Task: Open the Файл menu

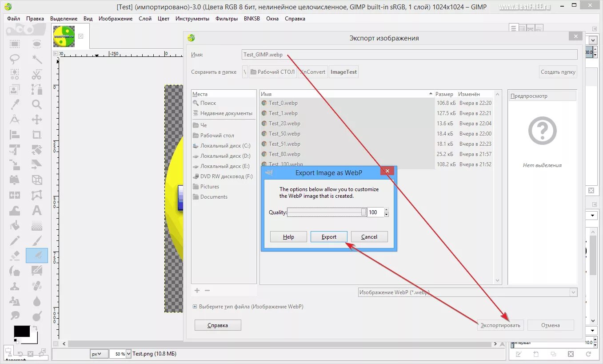Action: point(14,19)
